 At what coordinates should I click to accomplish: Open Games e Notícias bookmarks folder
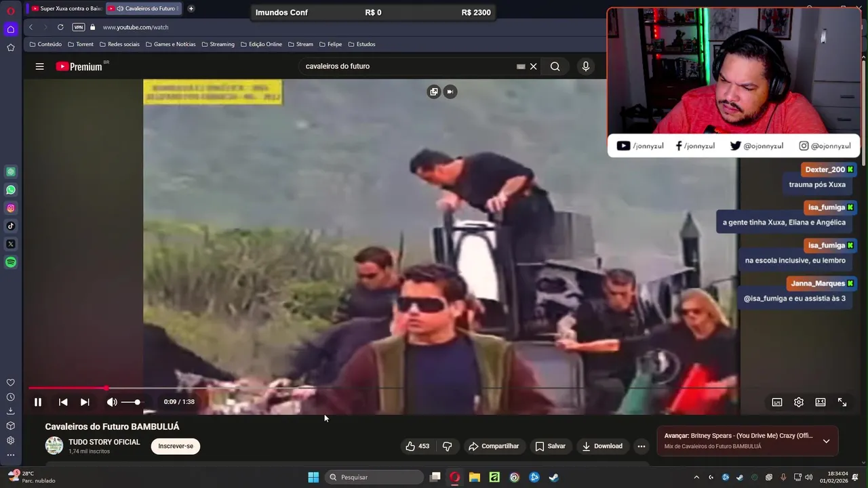pyautogui.click(x=170, y=44)
